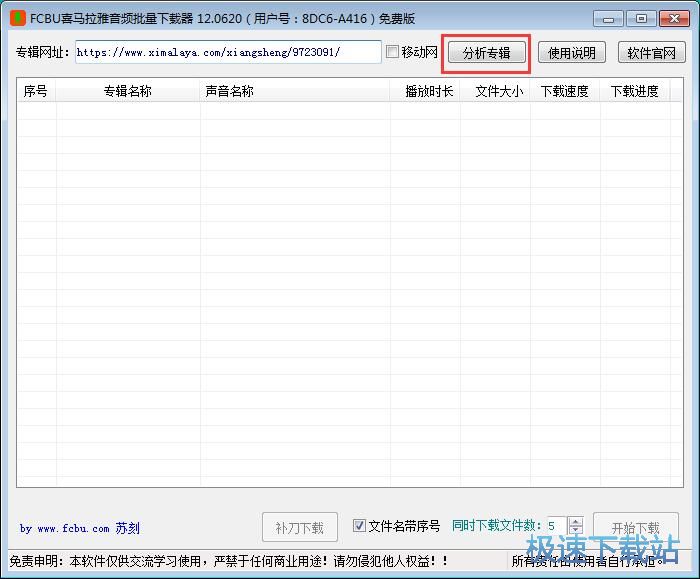700x579 pixels.
Task: Sort by 文件大小 column header
Action: pos(495,91)
